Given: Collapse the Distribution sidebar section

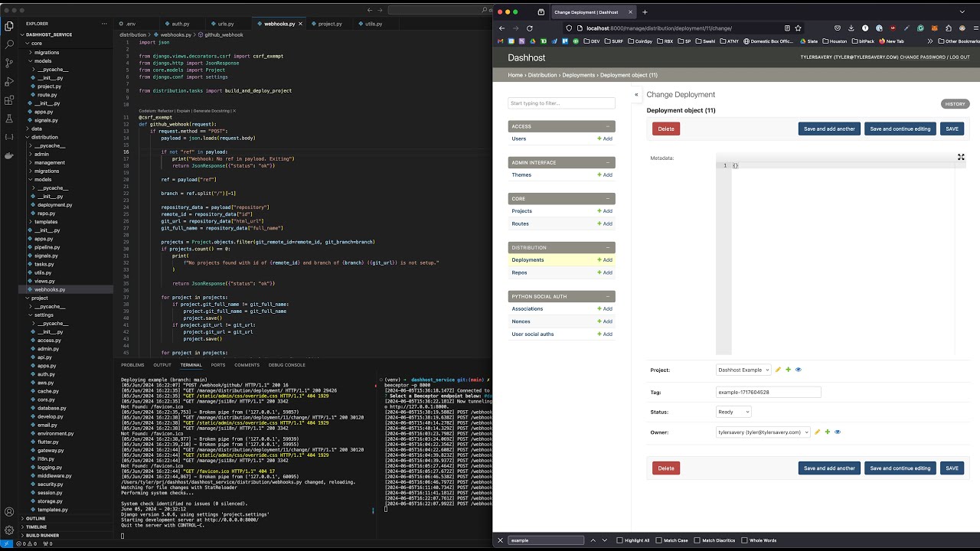Looking at the screenshot, I should 608,247.
